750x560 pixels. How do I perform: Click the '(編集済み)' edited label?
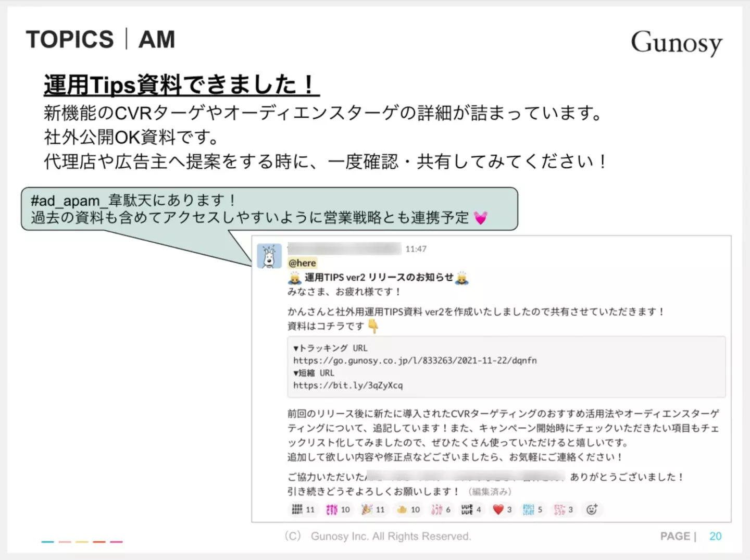(x=490, y=492)
